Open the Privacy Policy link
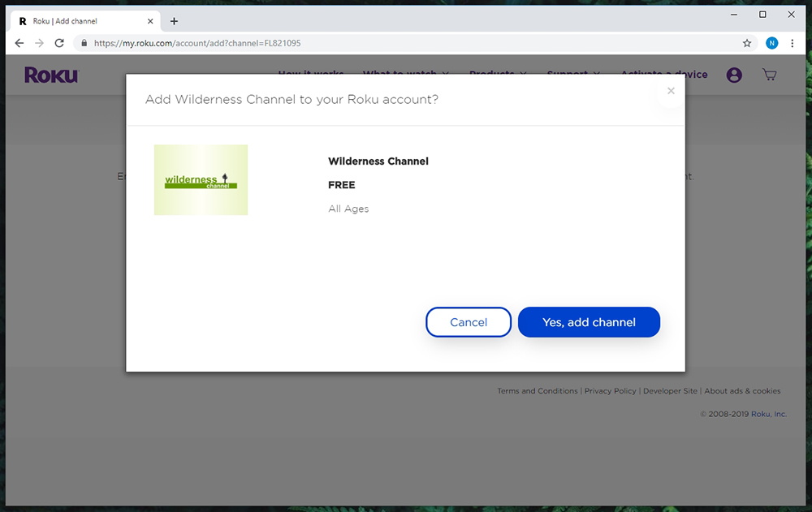Screen dimensions: 812x512 [x=610, y=391]
